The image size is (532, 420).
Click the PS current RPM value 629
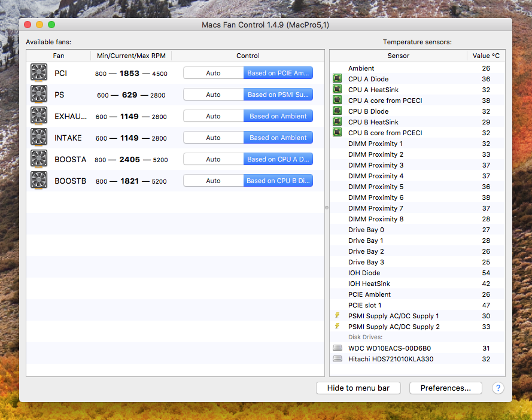pos(129,95)
